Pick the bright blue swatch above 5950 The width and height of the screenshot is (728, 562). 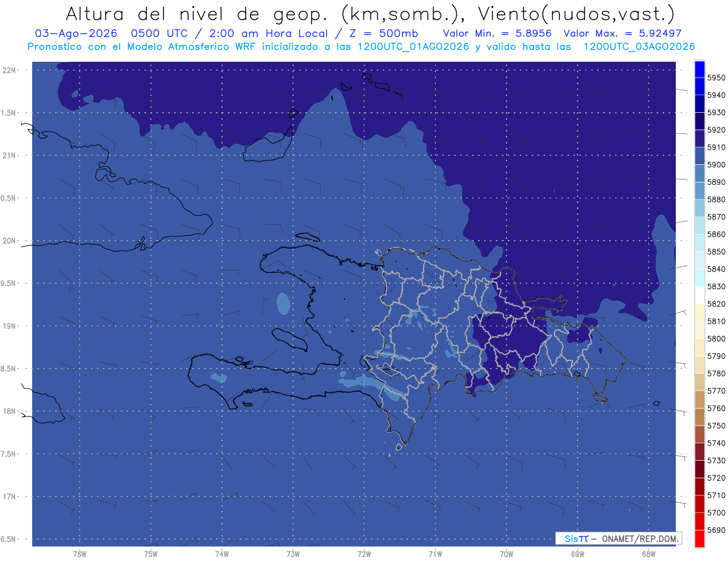point(699,69)
